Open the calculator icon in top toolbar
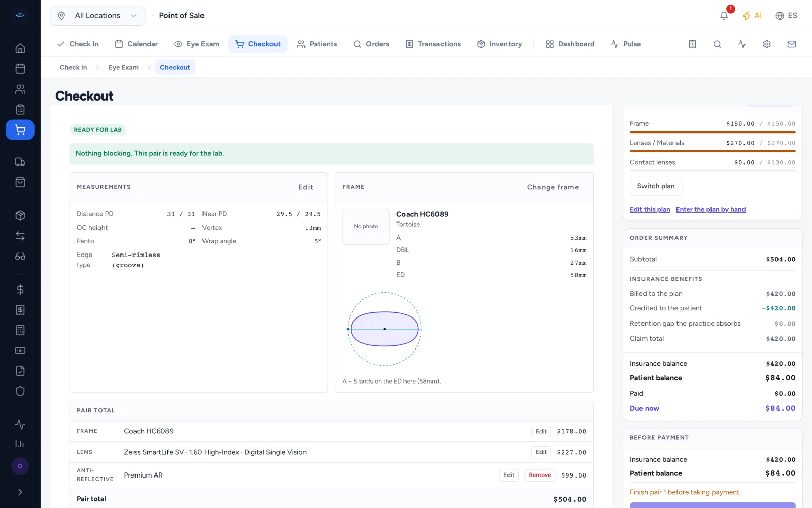The image size is (812, 508). [x=692, y=44]
